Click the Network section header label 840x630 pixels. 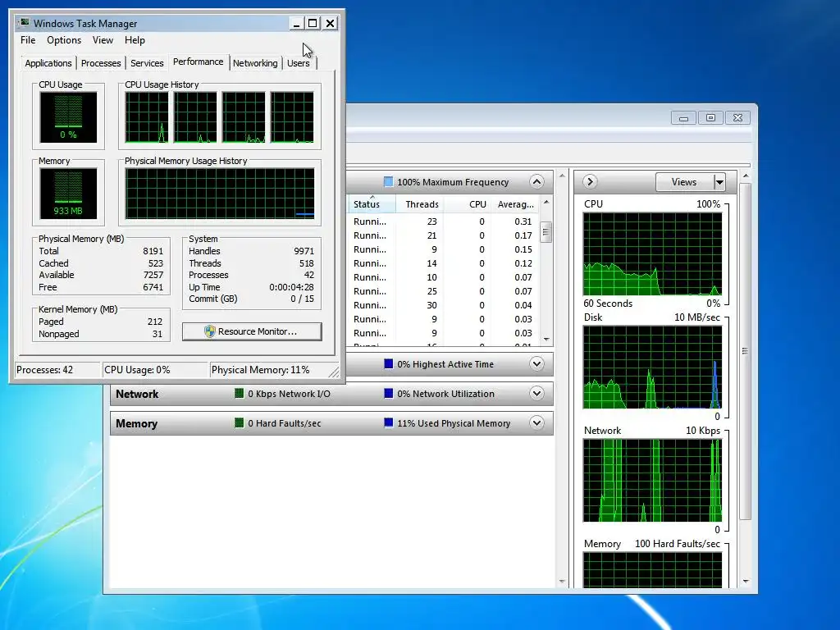point(137,394)
